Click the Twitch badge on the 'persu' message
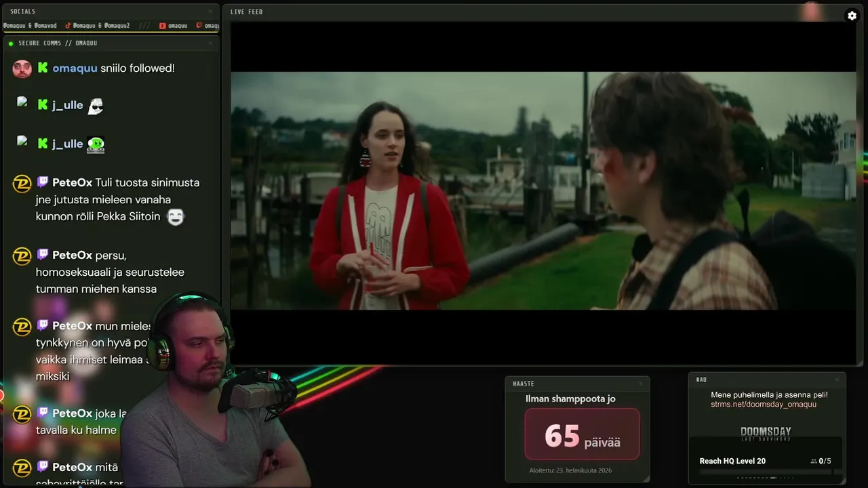 (x=43, y=255)
